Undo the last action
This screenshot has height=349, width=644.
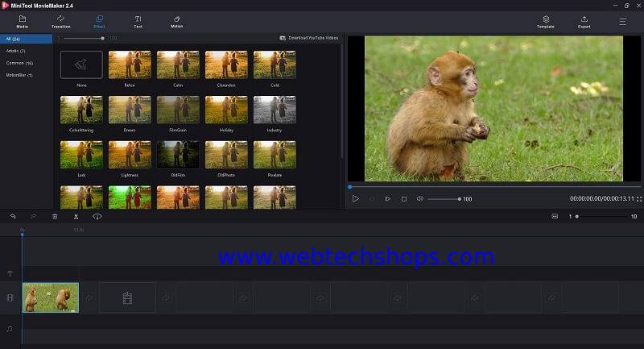(13, 216)
